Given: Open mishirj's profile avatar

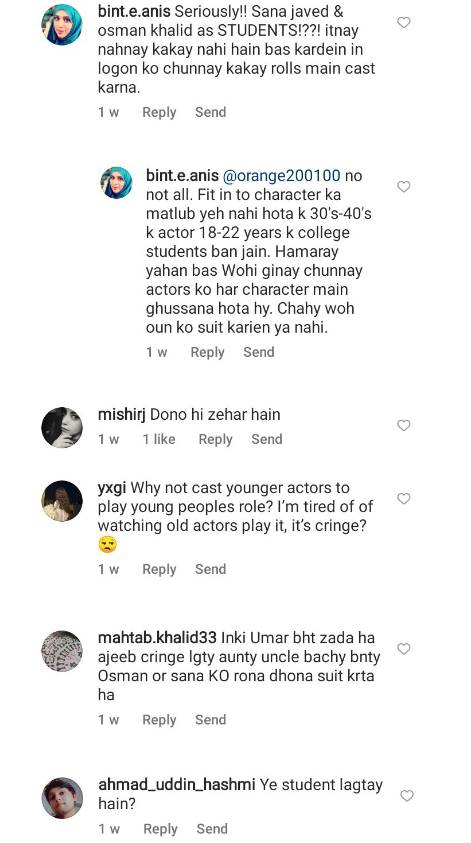Looking at the screenshot, I should pos(62,427).
